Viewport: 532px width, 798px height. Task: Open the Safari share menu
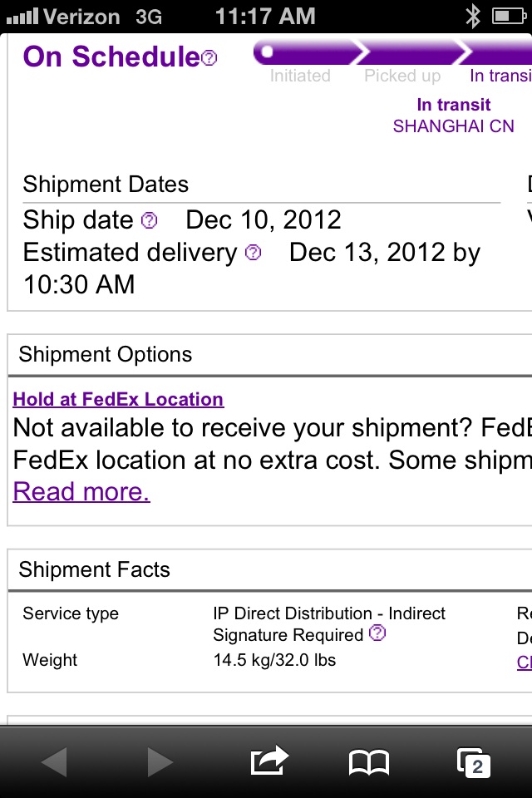click(268, 761)
